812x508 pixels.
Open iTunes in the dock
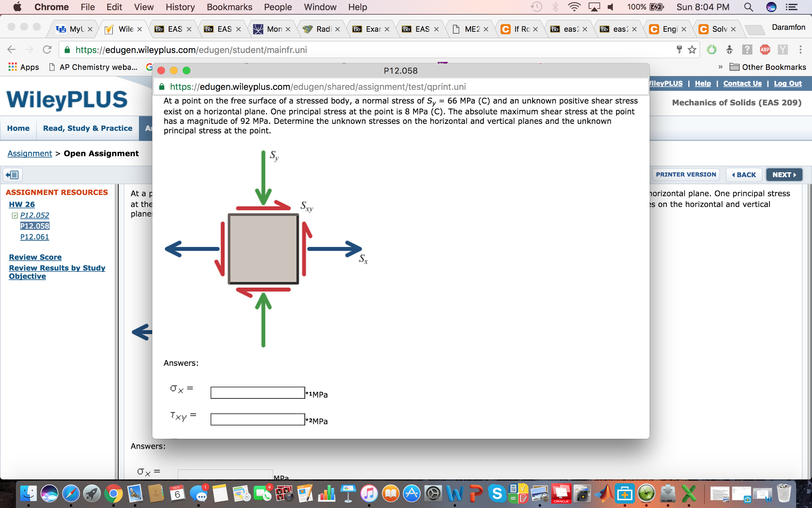369,494
